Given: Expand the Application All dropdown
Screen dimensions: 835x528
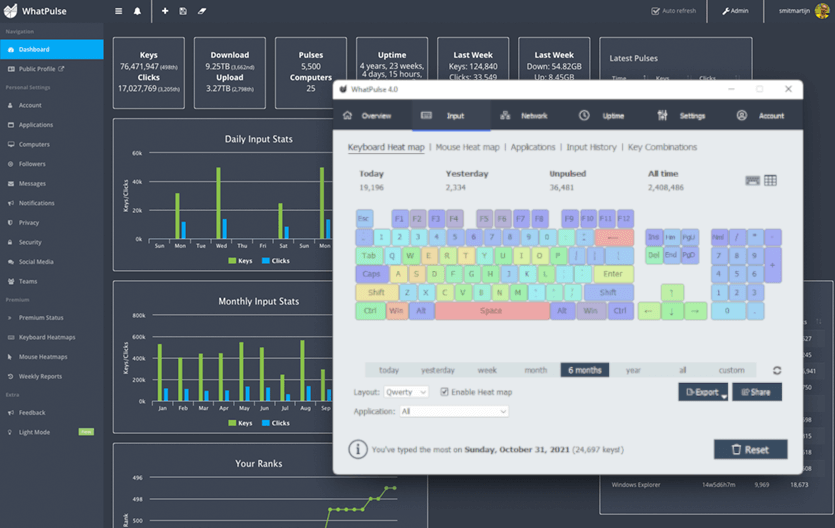Looking at the screenshot, I should [454, 411].
